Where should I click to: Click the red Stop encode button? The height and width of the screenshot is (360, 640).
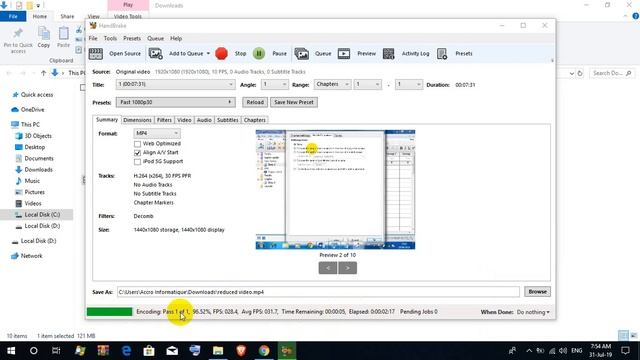[221, 53]
